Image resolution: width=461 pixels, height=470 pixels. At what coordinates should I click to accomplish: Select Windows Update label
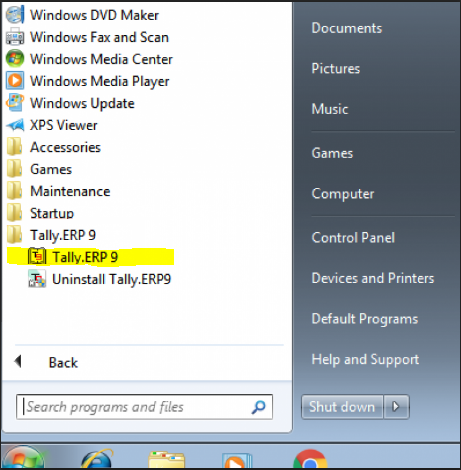82,104
